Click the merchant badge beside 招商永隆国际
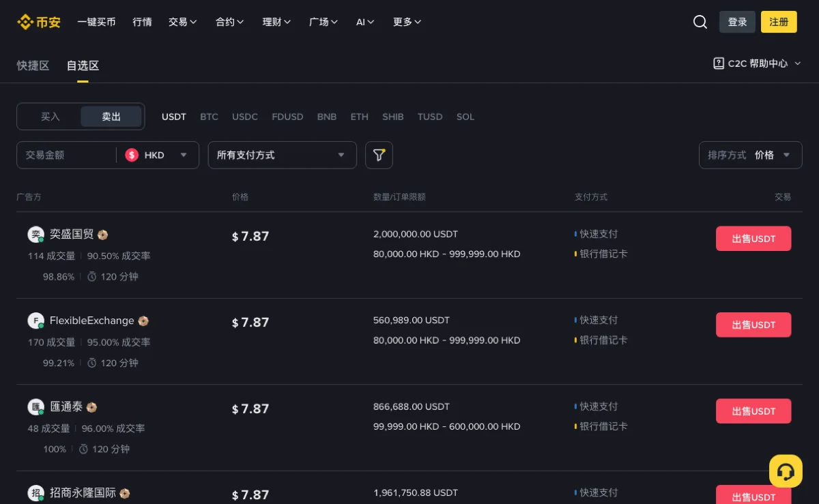The image size is (819, 504). pos(125,493)
